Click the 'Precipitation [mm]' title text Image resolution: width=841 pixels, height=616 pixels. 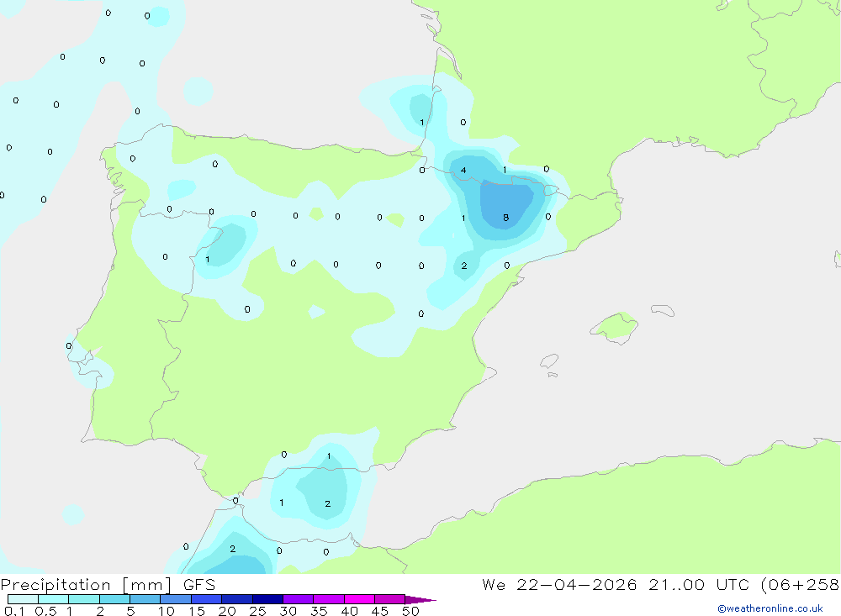click(x=87, y=585)
